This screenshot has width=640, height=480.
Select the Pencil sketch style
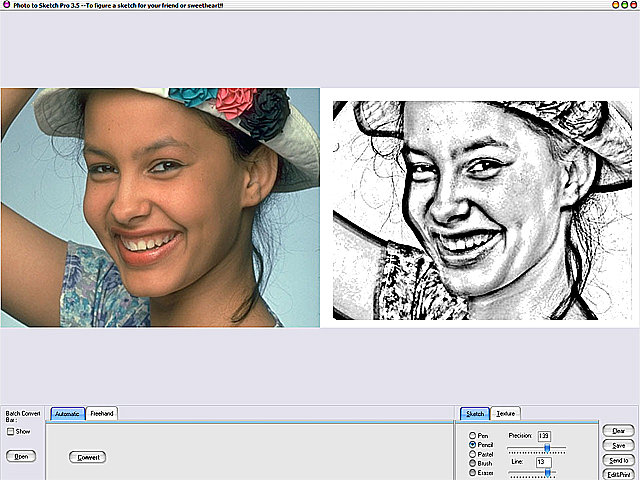[x=472, y=444]
